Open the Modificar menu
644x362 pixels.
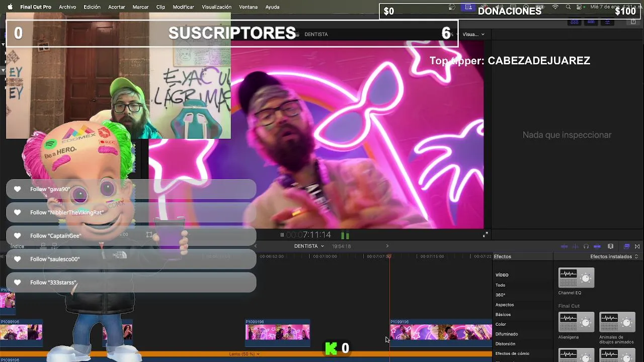(x=183, y=7)
